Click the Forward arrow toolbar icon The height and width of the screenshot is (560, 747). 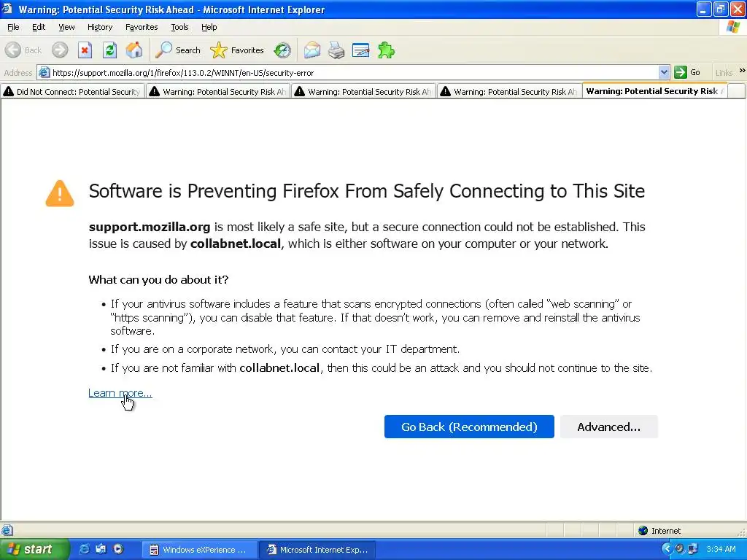(x=60, y=50)
